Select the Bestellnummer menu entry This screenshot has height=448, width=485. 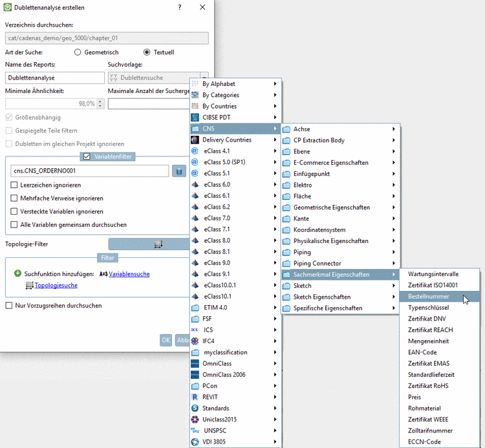pos(440,297)
